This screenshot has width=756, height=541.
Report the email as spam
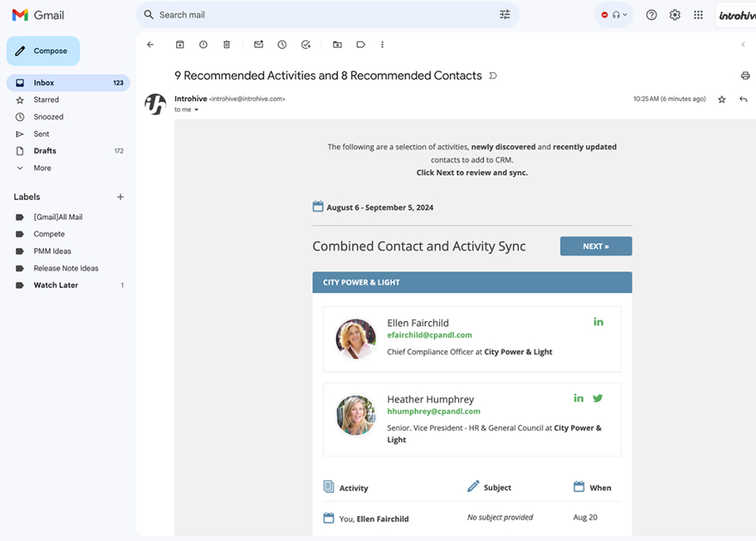(x=204, y=45)
